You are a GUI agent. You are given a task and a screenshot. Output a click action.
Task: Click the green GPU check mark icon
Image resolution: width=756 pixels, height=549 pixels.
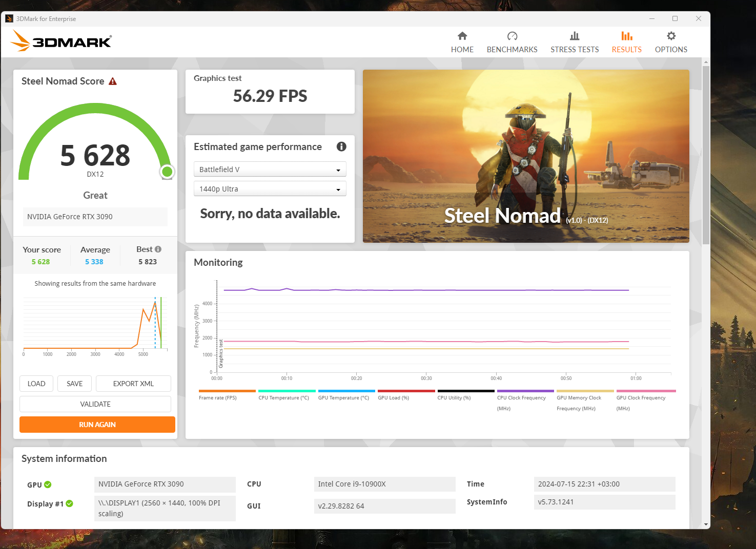point(48,484)
